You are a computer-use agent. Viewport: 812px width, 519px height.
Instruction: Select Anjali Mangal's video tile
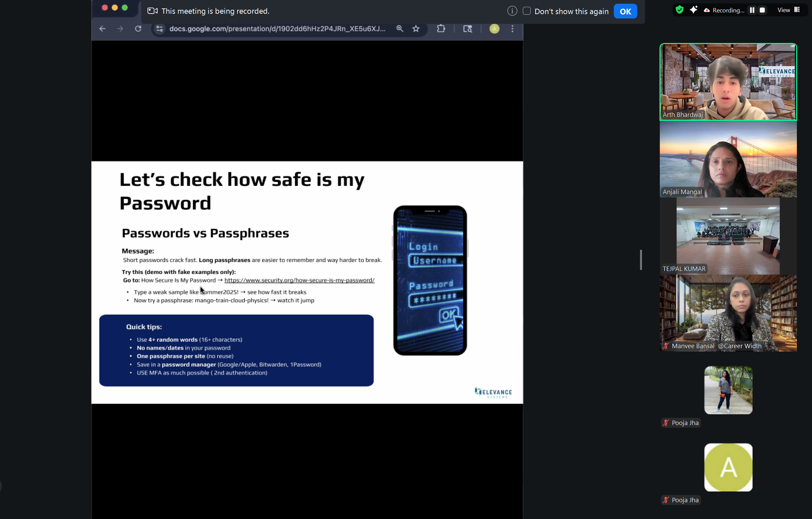728,159
